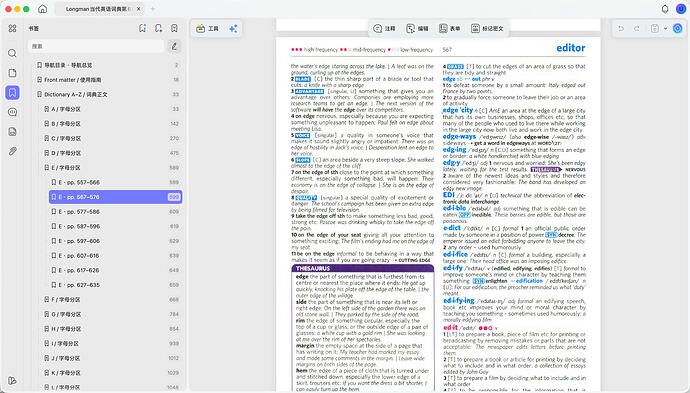Image resolution: width=690 pixels, height=393 pixels.
Task: Select bookmark E · pp. 597–606
Action: pos(115,241)
